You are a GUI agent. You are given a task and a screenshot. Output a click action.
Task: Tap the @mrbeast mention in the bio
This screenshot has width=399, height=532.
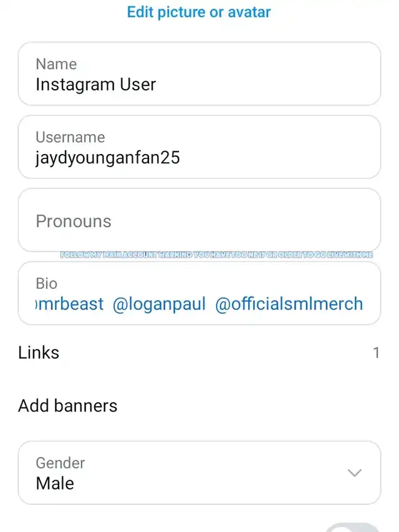point(70,304)
